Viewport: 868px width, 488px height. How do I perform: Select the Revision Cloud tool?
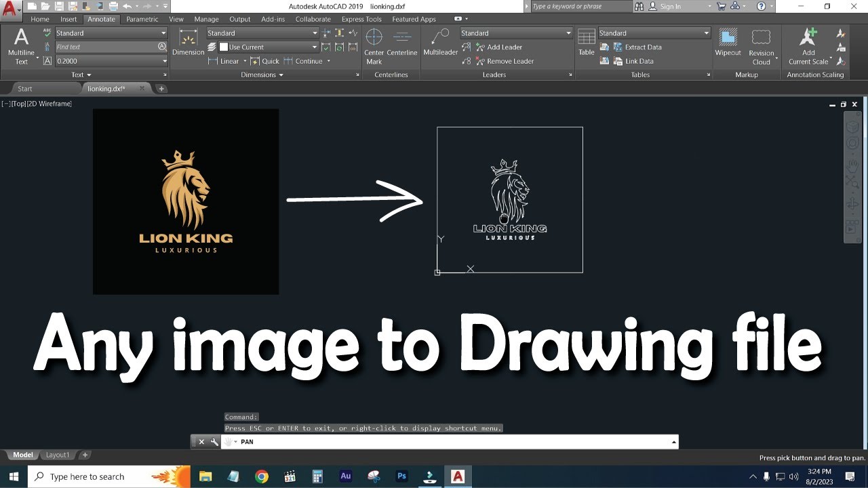[x=762, y=47]
